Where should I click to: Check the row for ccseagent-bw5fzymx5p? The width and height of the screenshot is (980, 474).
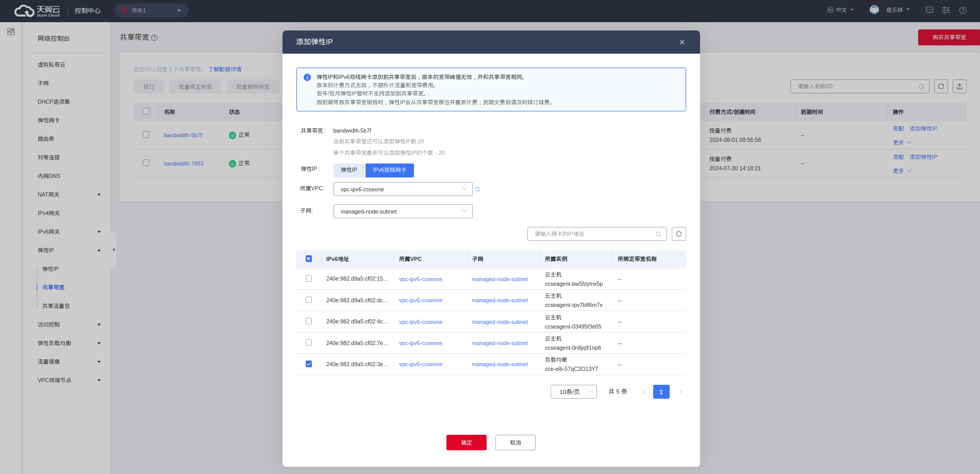click(309, 279)
